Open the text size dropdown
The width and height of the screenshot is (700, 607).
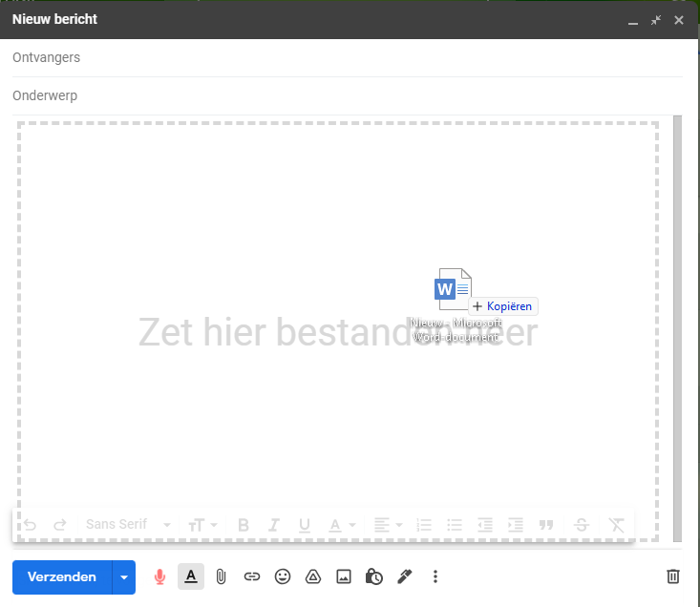pos(202,524)
